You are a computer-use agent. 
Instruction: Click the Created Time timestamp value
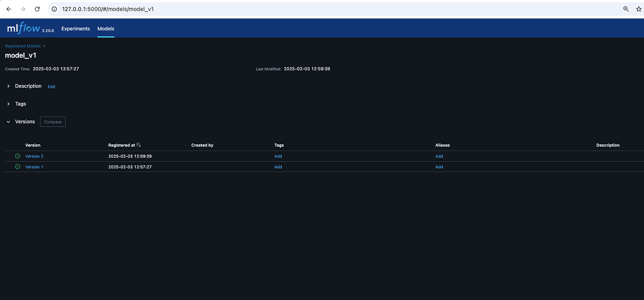coord(56,69)
